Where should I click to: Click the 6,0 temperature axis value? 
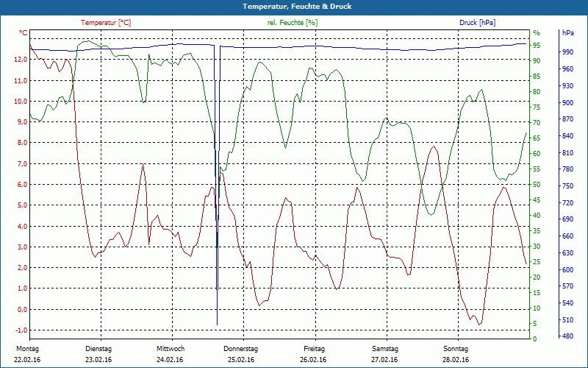point(22,185)
